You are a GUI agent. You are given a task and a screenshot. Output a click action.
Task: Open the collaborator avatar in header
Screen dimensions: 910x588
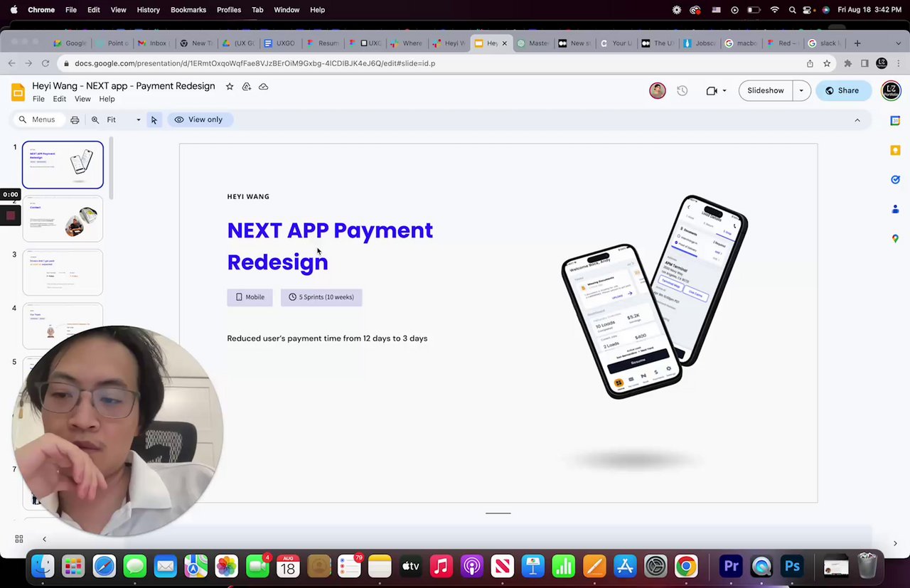(658, 90)
